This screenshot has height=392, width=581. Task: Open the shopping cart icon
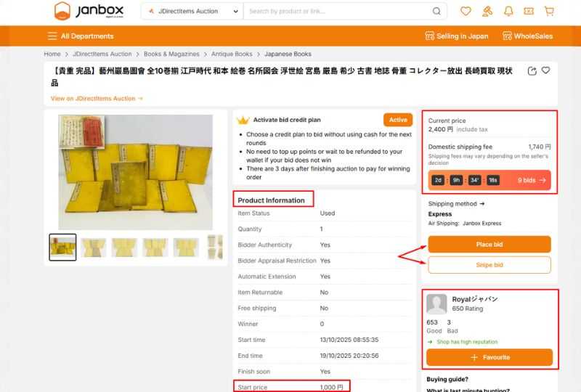point(549,11)
